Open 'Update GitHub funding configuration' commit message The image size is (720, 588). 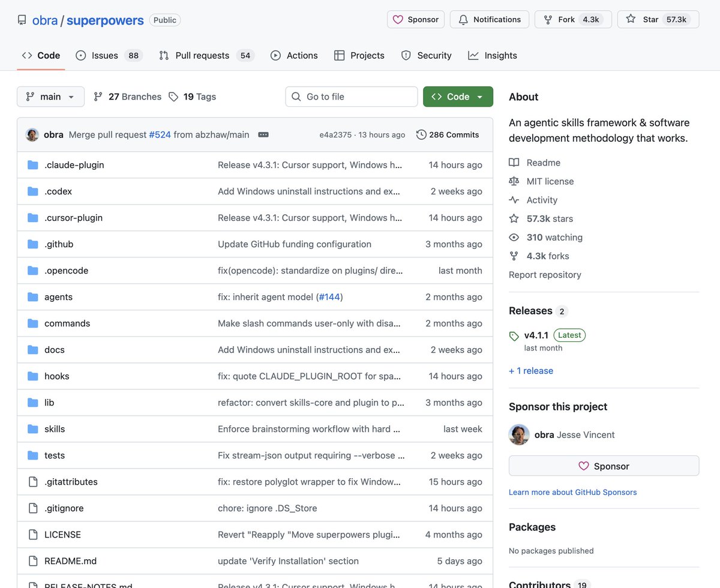(295, 244)
